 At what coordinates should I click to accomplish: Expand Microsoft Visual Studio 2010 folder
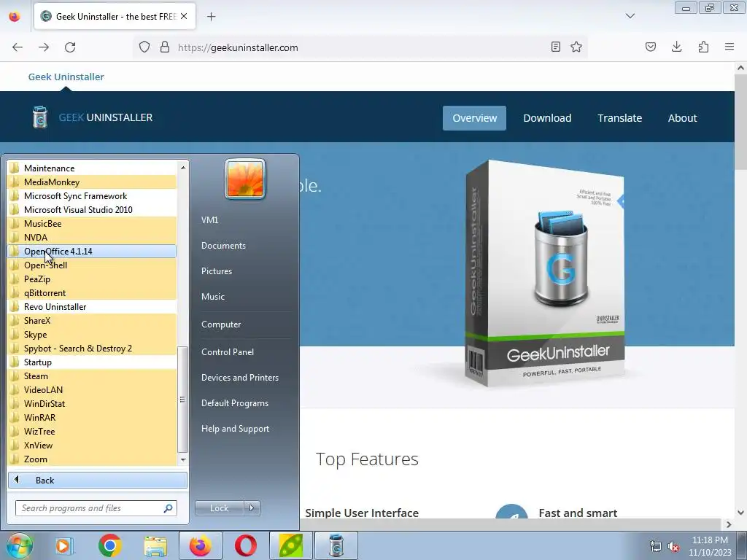pyautogui.click(x=92, y=209)
